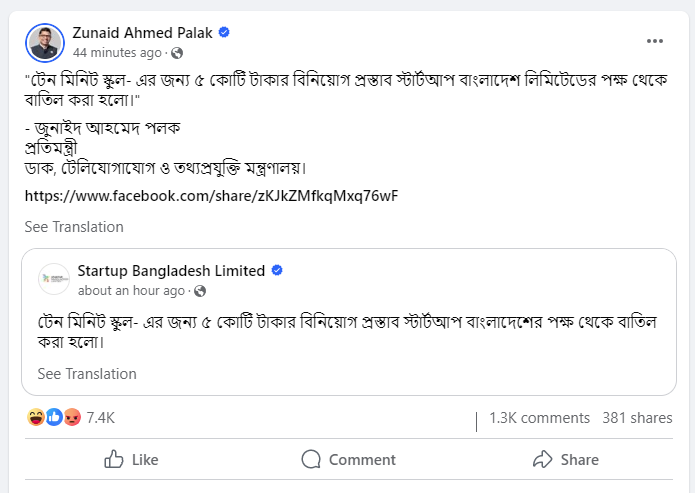Click the globe icon in the shared post
Viewport: 695px width, 493px height.
coord(200,291)
